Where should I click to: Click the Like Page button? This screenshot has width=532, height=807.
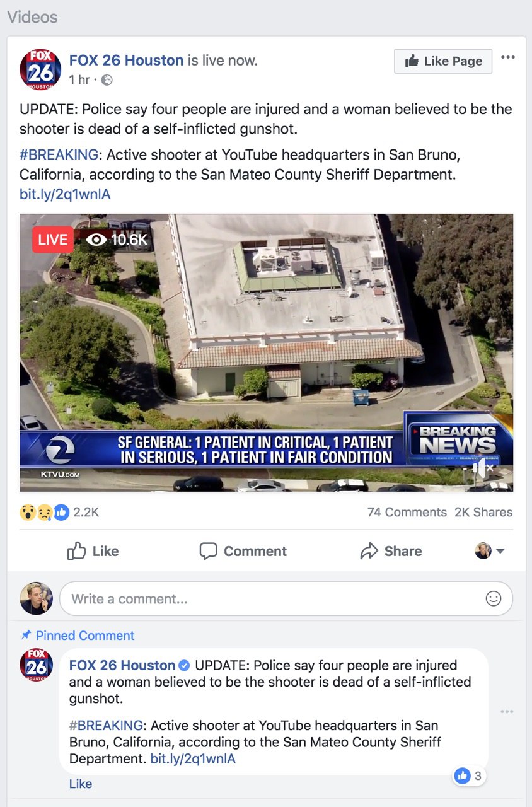pyautogui.click(x=443, y=61)
